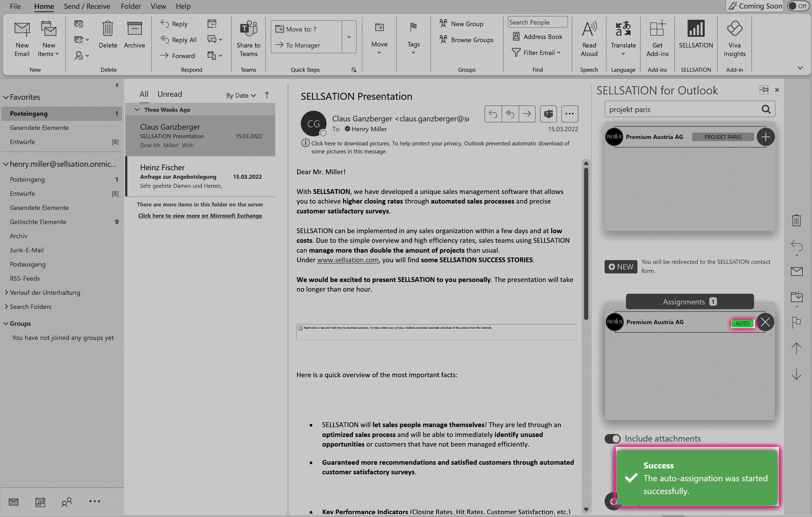The width and height of the screenshot is (812, 517).
Task: Collapse the folder pane
Action: [117, 85]
